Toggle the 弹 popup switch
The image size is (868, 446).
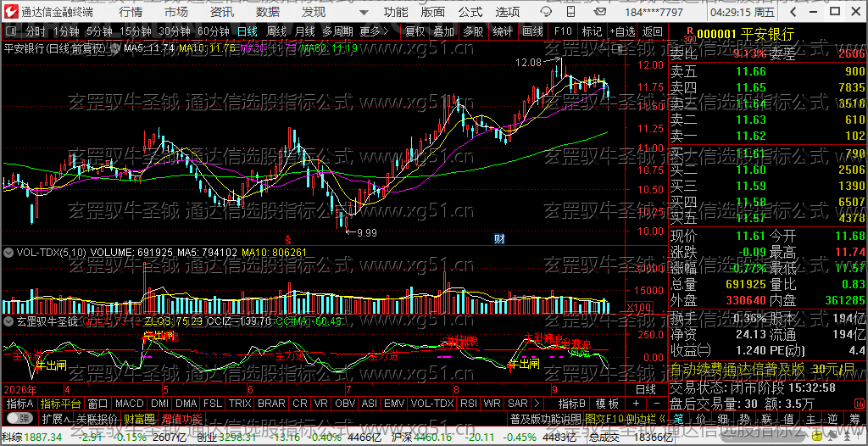[x=19, y=418]
